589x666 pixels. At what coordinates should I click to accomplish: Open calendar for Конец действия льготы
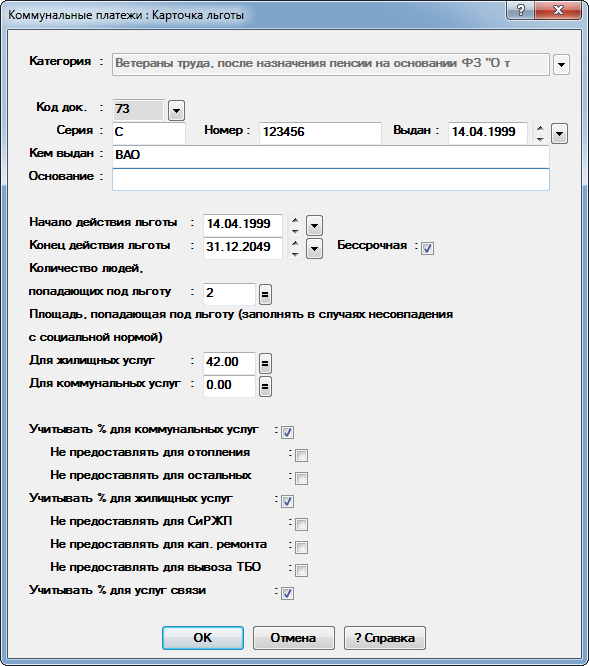(x=314, y=249)
